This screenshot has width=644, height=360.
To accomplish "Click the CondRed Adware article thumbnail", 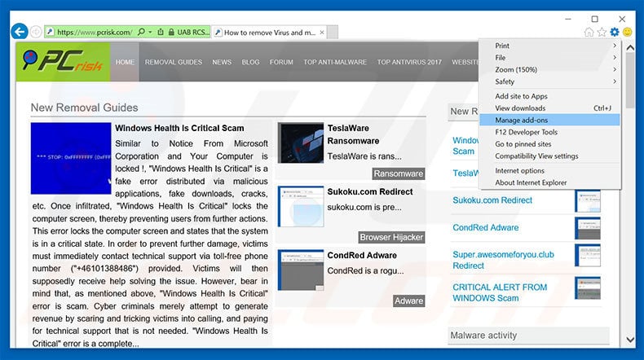I will [x=301, y=270].
